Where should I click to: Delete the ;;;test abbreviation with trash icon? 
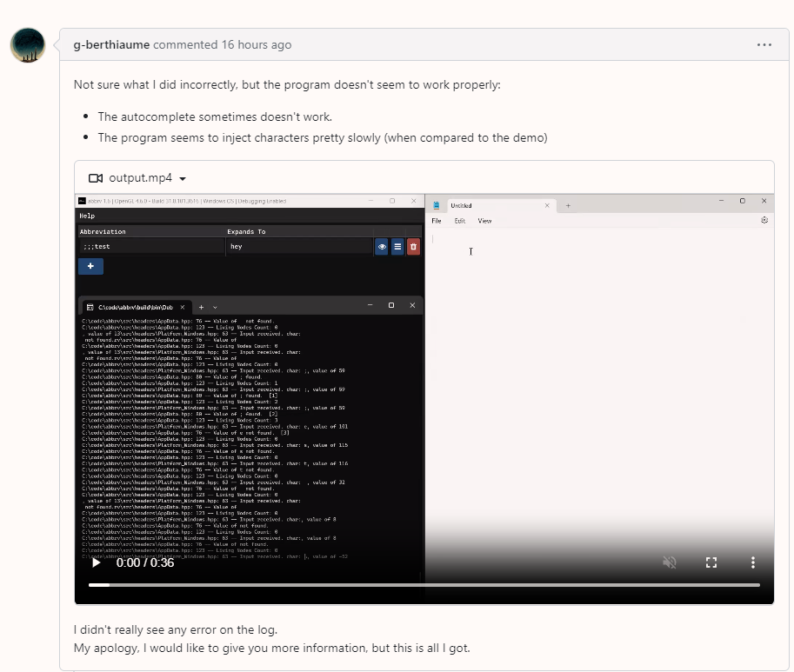[413, 247]
